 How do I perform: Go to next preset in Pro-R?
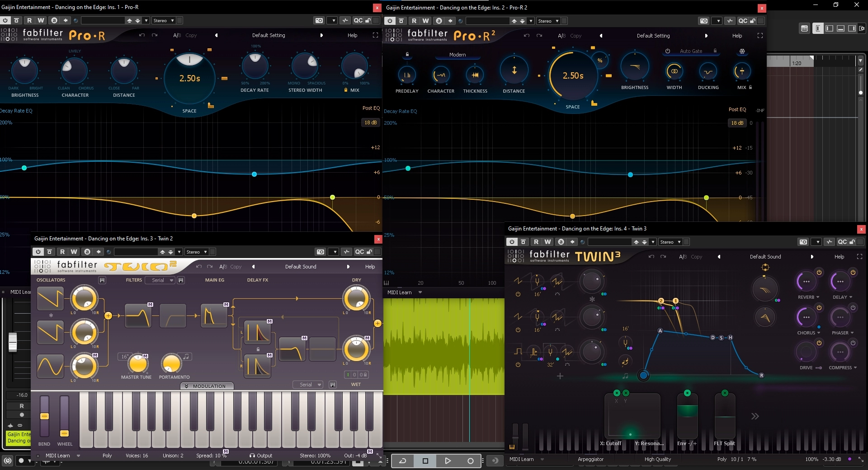321,35
